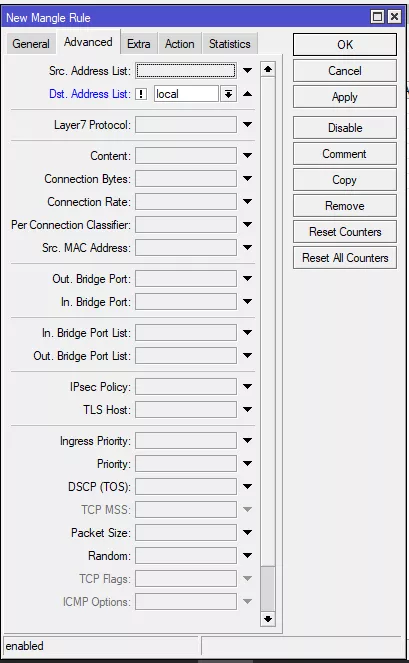Switch to the Action tab

click(180, 44)
